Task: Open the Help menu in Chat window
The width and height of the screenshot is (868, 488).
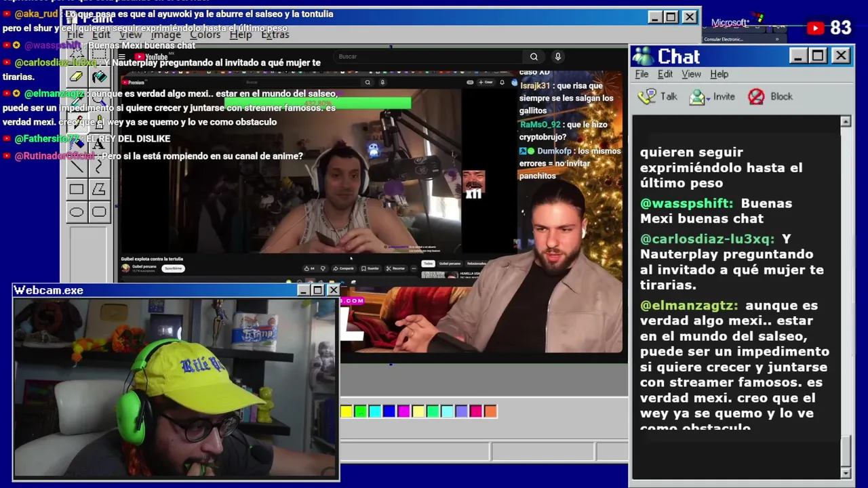Action: (719, 74)
